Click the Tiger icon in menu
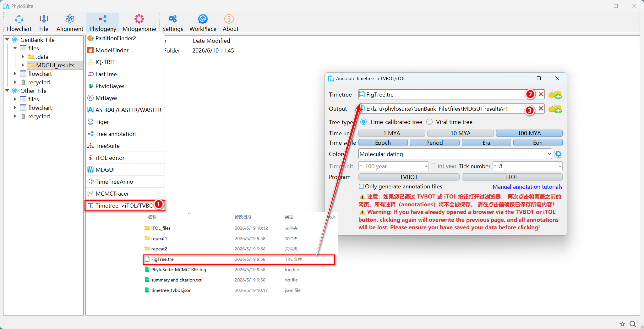Image resolution: width=644 pixels, height=329 pixels. (x=90, y=122)
